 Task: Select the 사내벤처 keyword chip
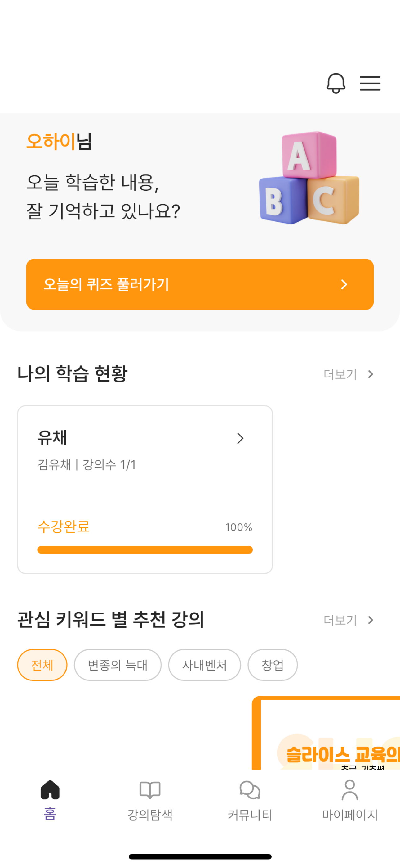tap(204, 665)
